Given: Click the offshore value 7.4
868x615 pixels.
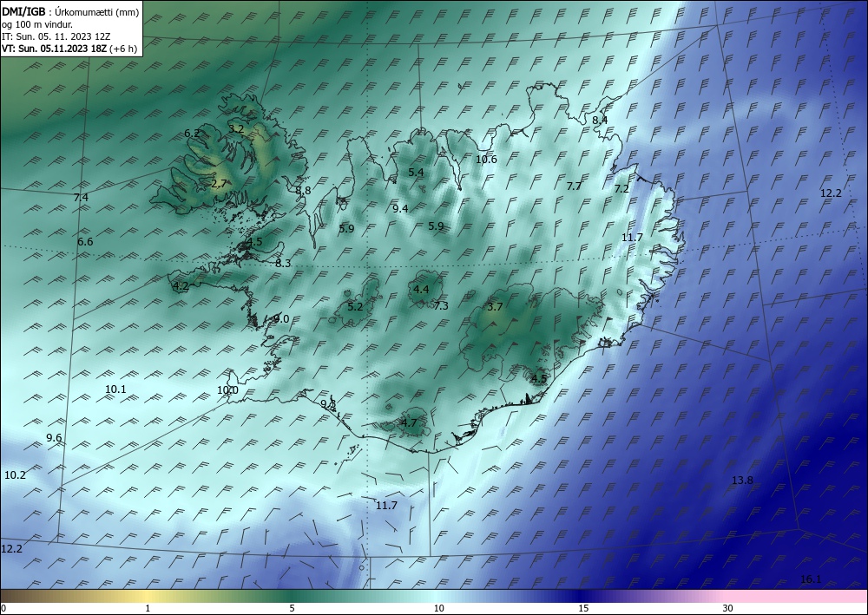Looking at the screenshot, I should 81,198.
